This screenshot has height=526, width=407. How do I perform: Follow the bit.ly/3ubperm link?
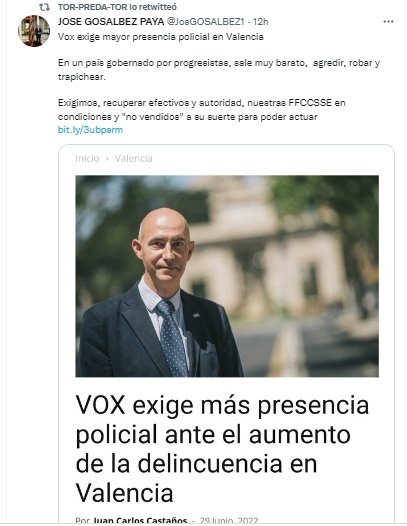tap(90, 130)
